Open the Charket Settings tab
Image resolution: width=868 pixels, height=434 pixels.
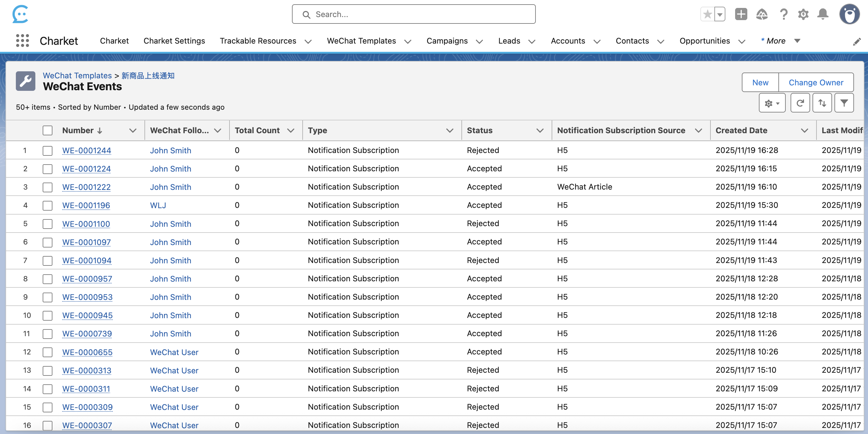pos(174,41)
